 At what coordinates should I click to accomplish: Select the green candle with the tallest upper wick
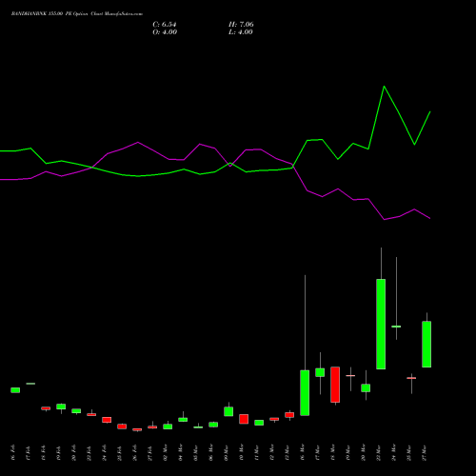[x=305, y=393]
